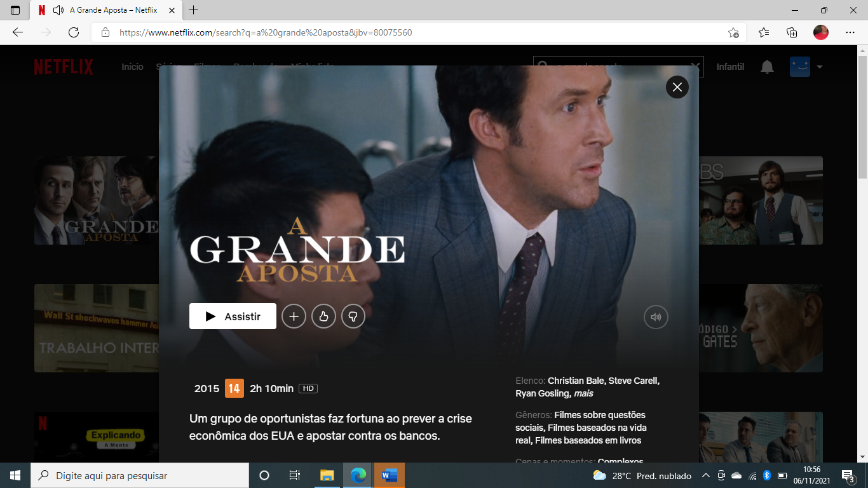Open Christian Bale cast link
The image size is (868, 488).
[x=575, y=381]
